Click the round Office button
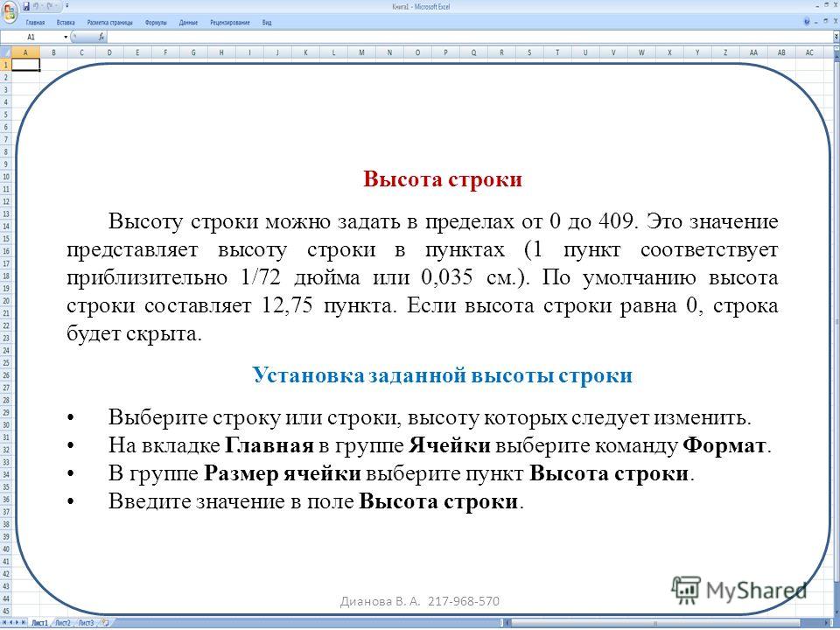840x630 pixels. point(10,13)
